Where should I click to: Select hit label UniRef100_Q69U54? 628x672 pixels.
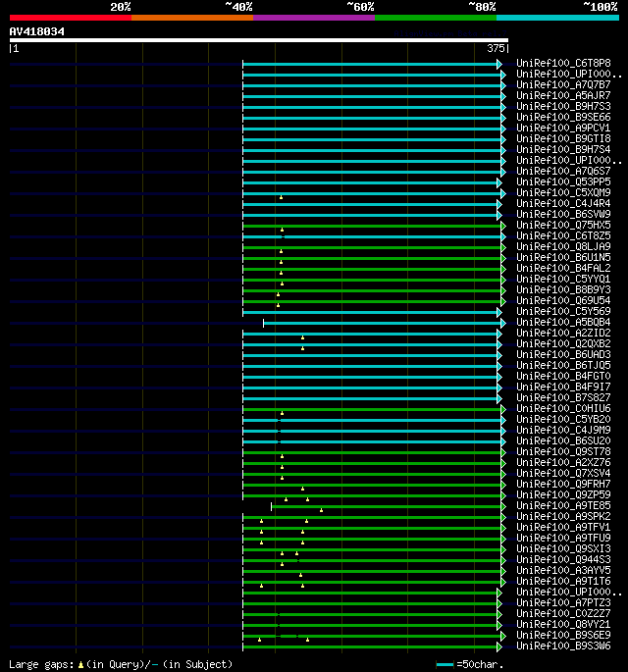(563, 300)
